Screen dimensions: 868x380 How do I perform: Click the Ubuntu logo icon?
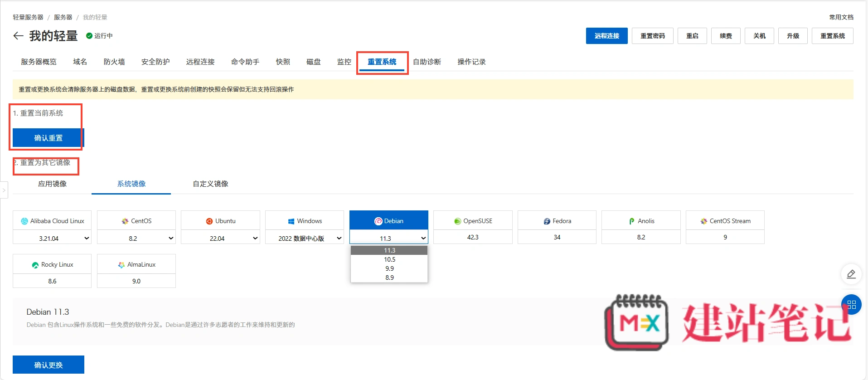click(x=209, y=221)
